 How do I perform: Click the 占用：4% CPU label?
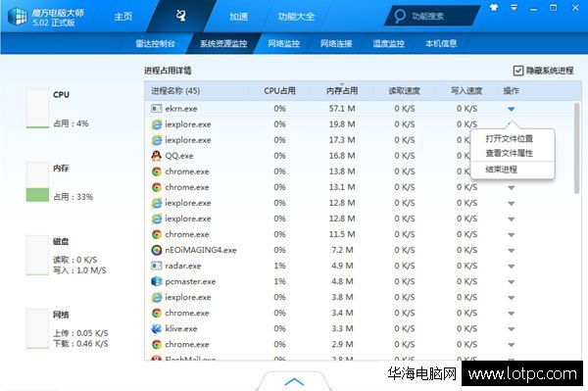pos(71,123)
